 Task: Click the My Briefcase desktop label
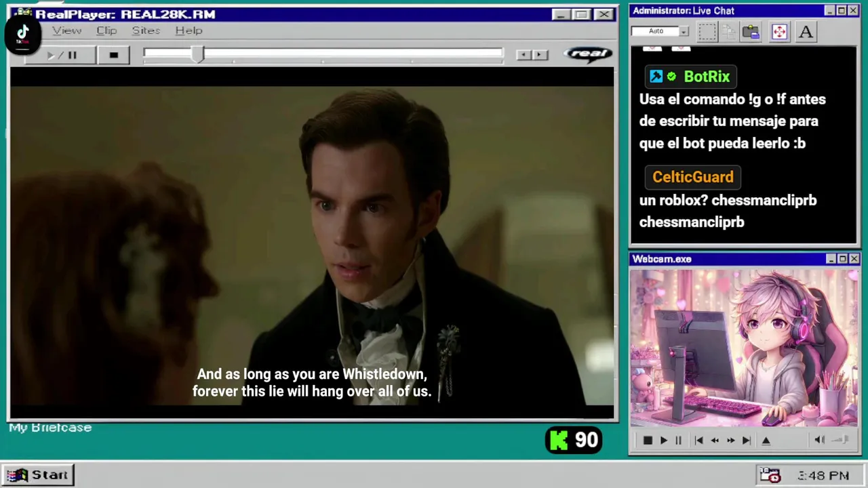[50, 428]
